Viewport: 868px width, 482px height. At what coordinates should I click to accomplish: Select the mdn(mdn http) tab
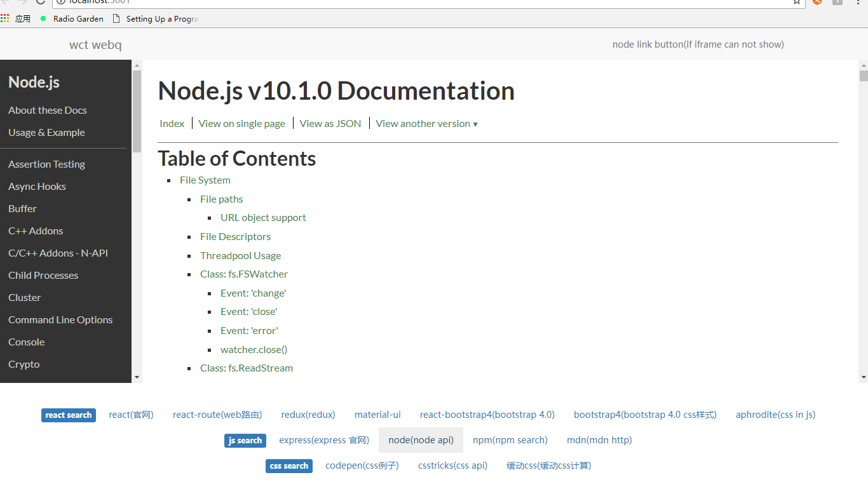599,440
